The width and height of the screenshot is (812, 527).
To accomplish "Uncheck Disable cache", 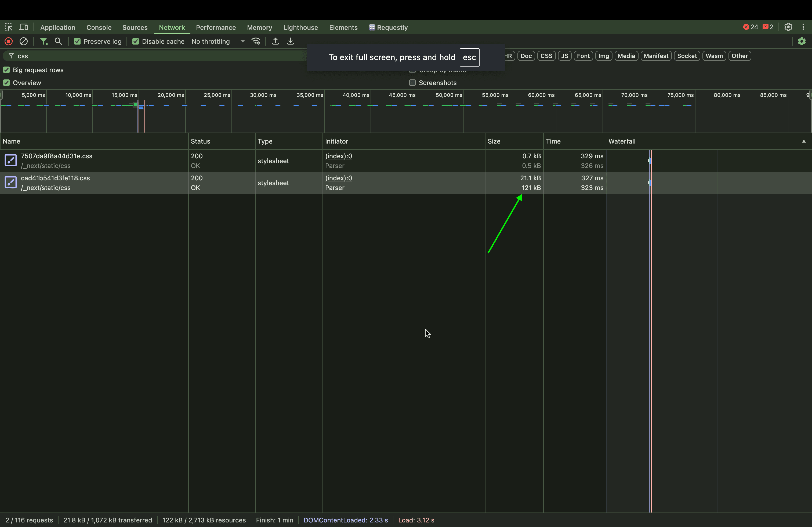I will click(136, 41).
